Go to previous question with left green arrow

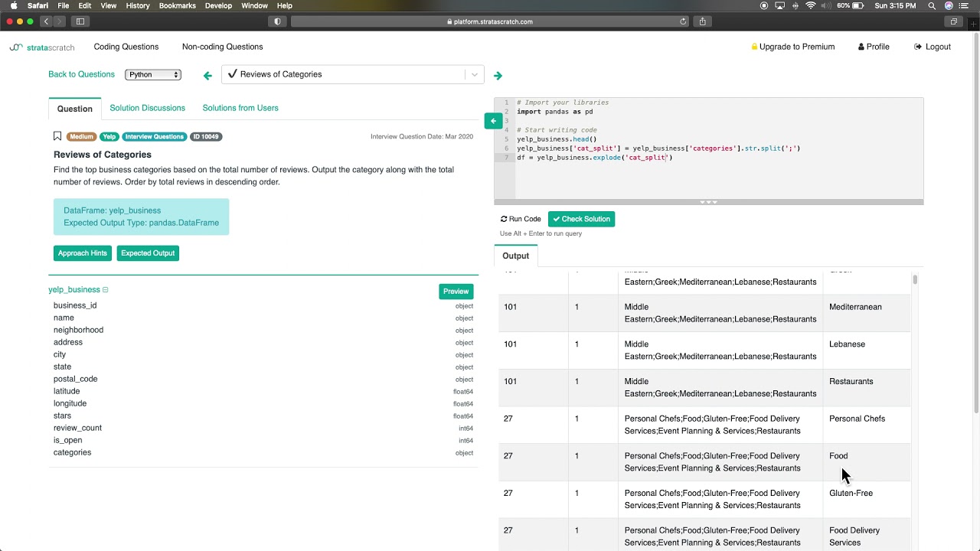pyautogui.click(x=207, y=75)
